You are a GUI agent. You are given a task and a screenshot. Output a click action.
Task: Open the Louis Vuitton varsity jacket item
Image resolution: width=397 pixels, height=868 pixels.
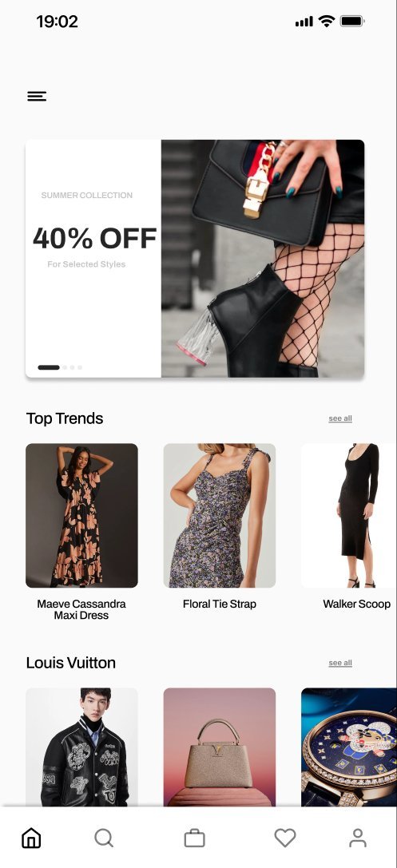point(81,747)
